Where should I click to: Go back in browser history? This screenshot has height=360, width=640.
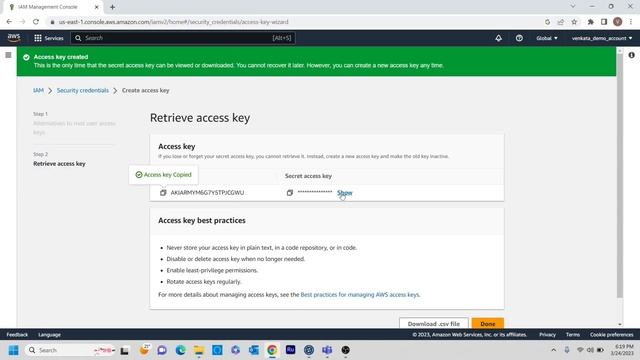click(x=9, y=22)
